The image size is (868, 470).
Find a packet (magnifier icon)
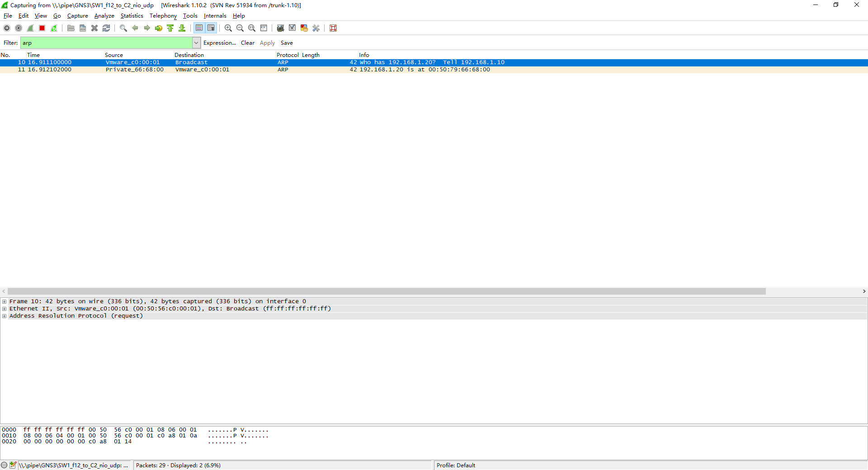(123, 28)
